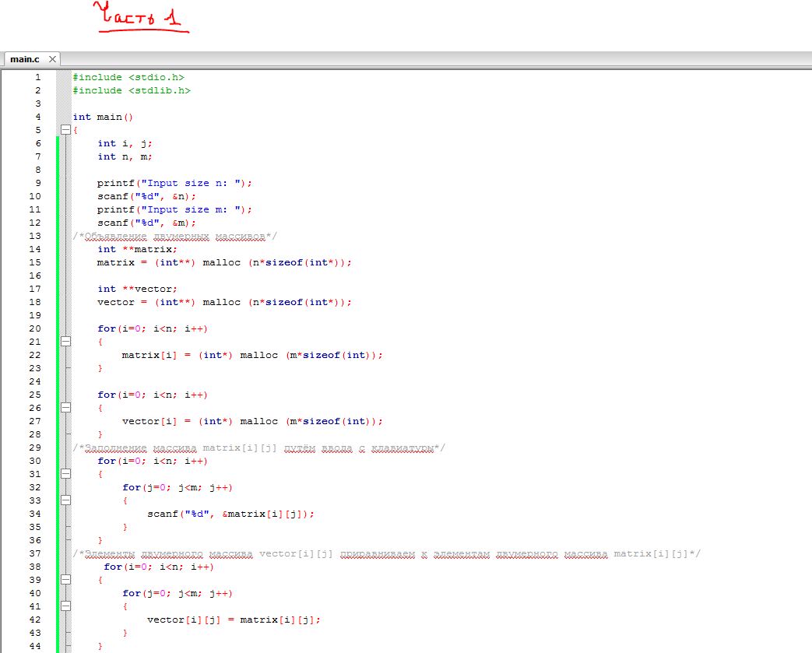812x653 pixels.
Task: Collapse the for loop block at line 21
Action: pos(66,342)
